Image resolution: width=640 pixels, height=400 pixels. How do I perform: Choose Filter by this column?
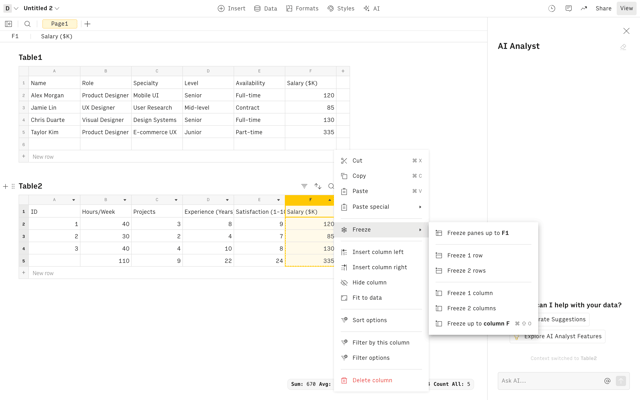(381, 343)
